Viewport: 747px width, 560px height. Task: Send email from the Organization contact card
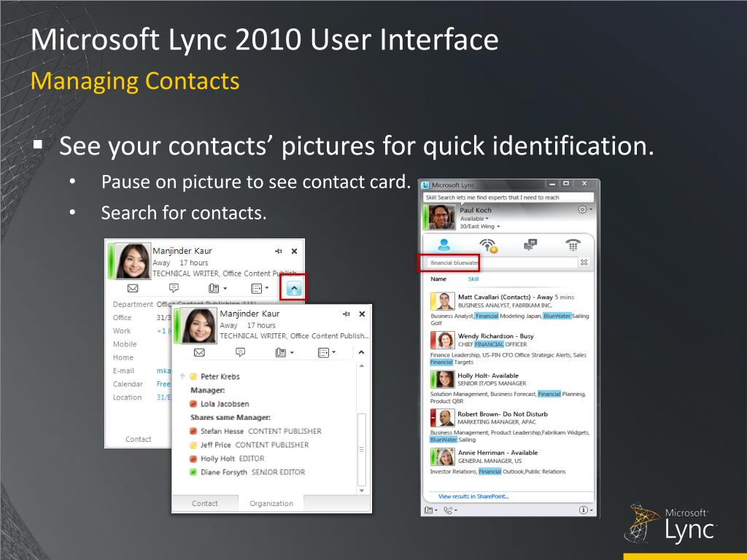pyautogui.click(x=199, y=352)
